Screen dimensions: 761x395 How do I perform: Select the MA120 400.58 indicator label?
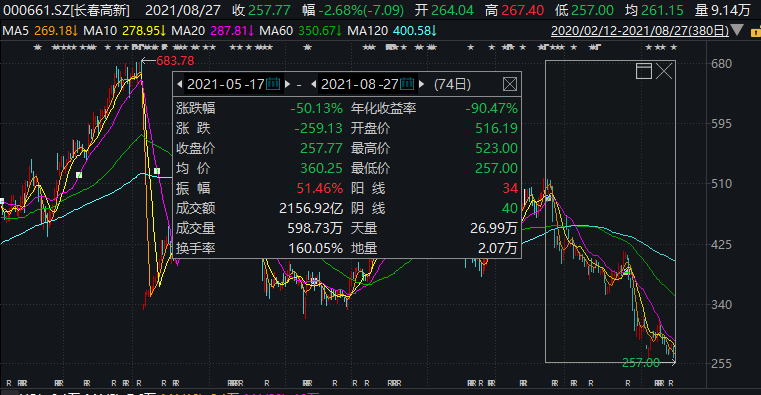(x=392, y=31)
